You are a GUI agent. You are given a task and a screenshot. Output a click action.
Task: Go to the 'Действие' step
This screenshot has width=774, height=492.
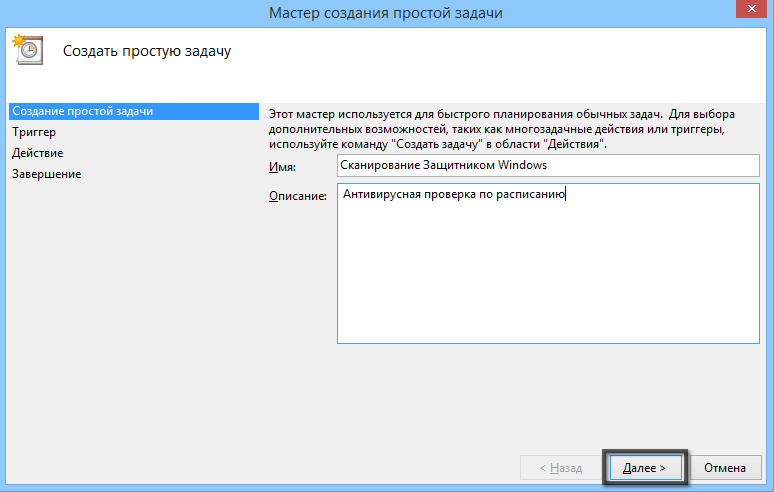[x=38, y=153]
